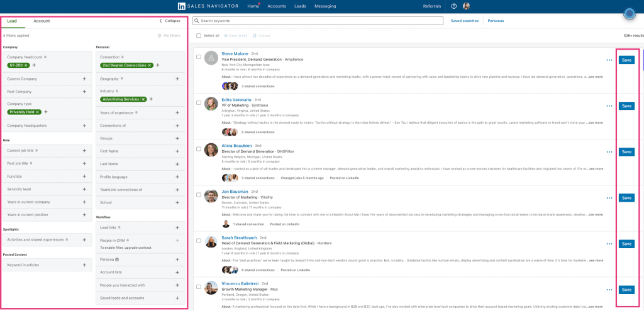Open Leads in top navigation
The height and width of the screenshot is (311, 644).
[x=300, y=6]
